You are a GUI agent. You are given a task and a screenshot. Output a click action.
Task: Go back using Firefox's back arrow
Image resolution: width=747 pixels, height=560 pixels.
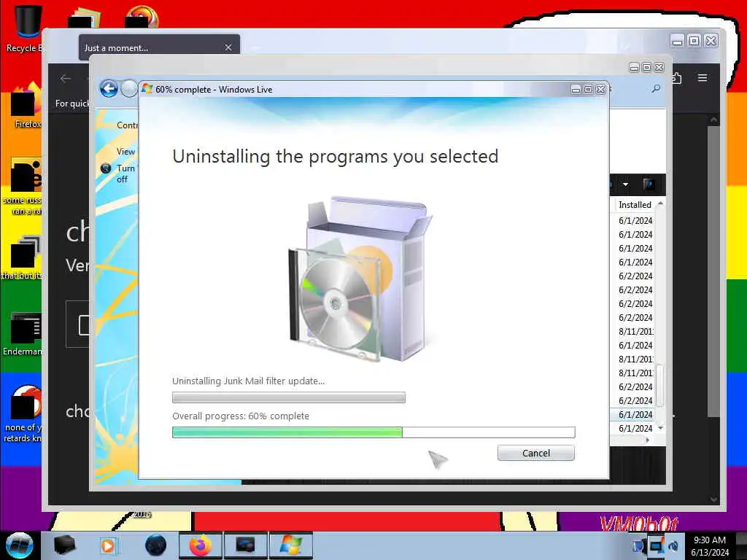pos(66,79)
